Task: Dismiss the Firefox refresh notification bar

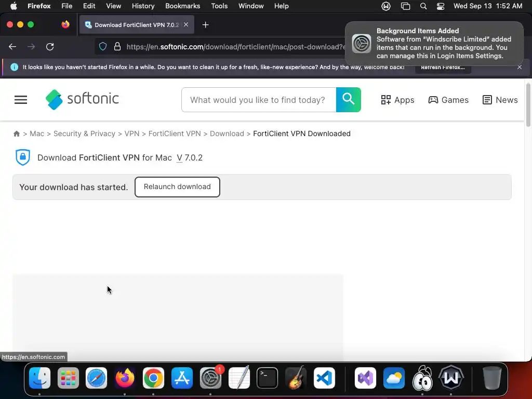Action: (520, 67)
